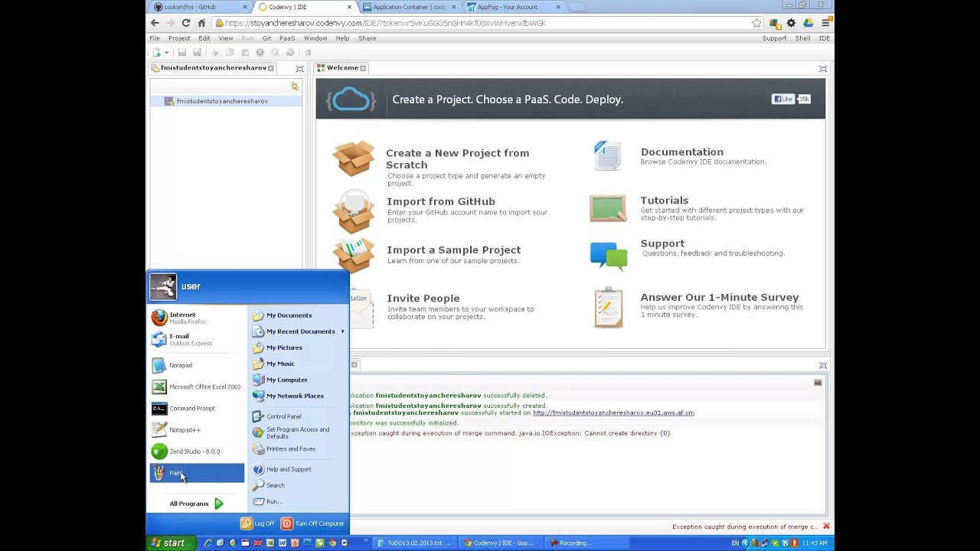Click Codenvy new file toolbar icon
The image size is (980, 551).
coord(156,52)
